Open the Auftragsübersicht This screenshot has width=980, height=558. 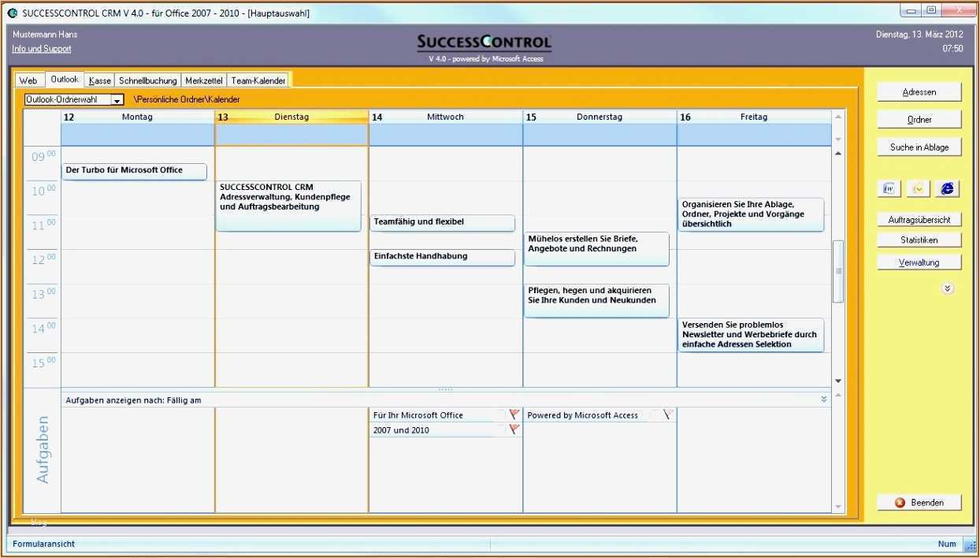[x=919, y=218]
